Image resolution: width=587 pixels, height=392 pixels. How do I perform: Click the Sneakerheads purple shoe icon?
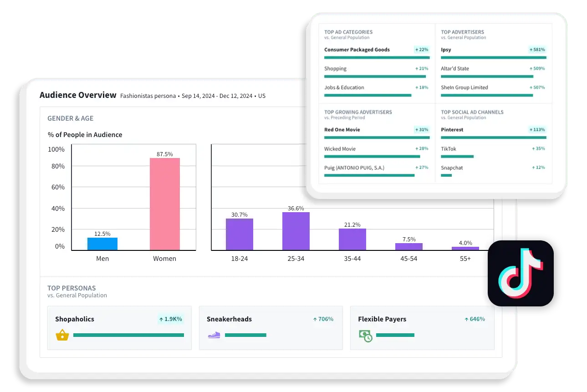(214, 335)
